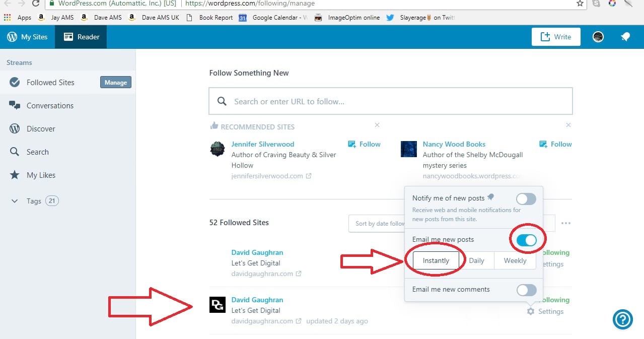
Task: Click the 52 Followed Sites heading text
Action: point(239,223)
